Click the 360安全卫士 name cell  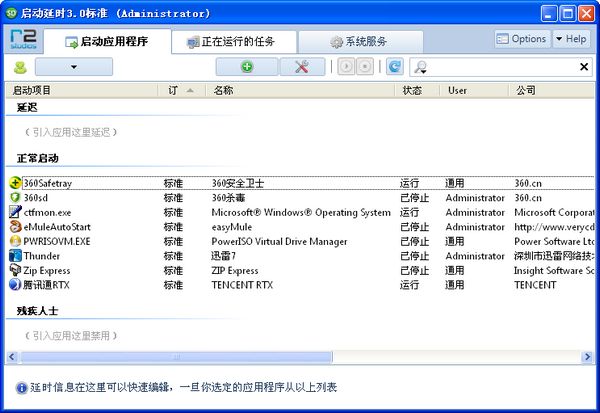[238, 183]
